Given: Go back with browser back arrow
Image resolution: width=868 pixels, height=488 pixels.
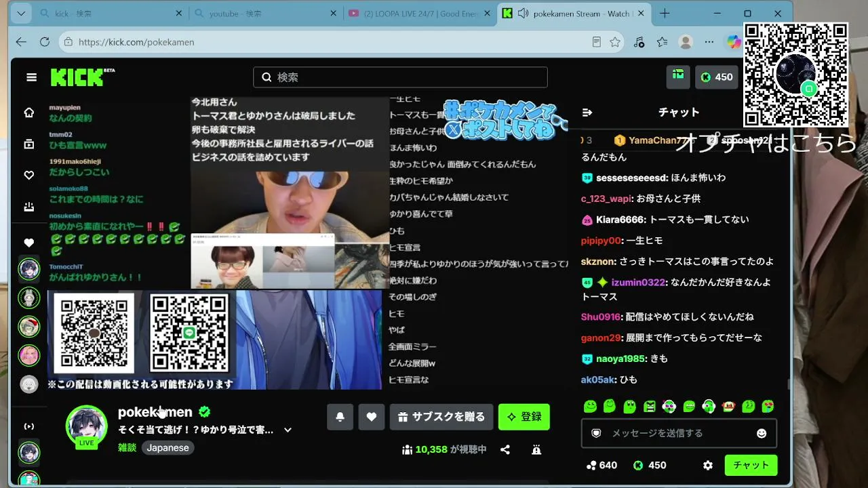Looking at the screenshot, I should [x=21, y=42].
